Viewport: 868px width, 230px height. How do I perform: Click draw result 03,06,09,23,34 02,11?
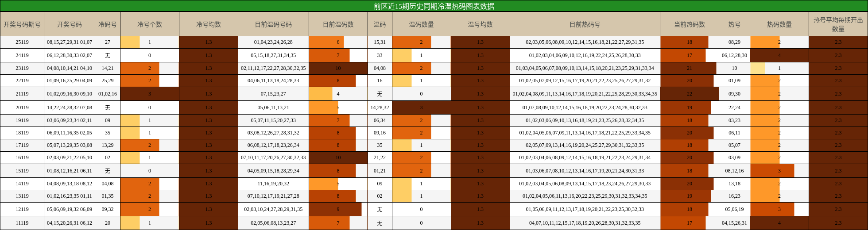click(x=70, y=120)
